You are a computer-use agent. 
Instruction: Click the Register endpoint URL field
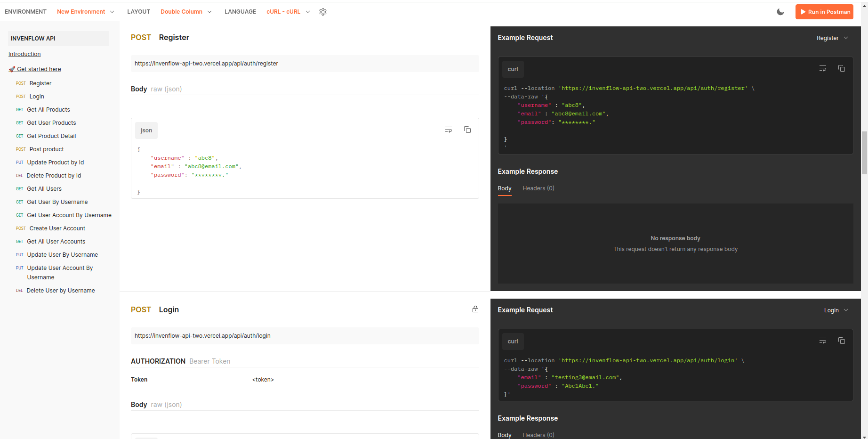click(305, 63)
